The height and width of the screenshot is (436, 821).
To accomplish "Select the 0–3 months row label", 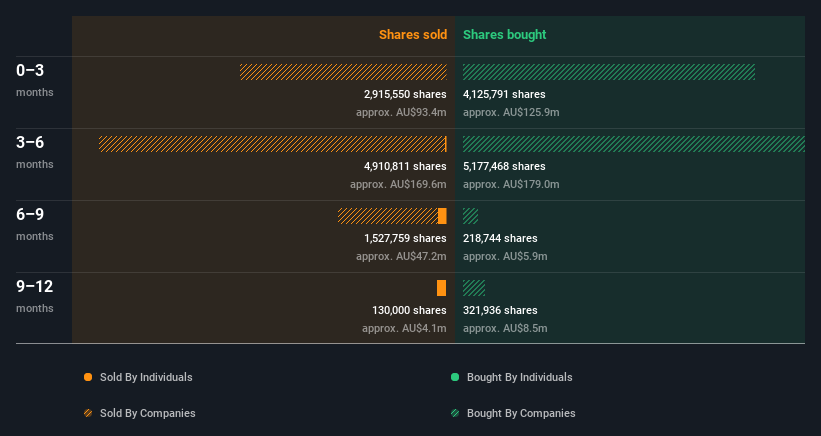I will (35, 80).
